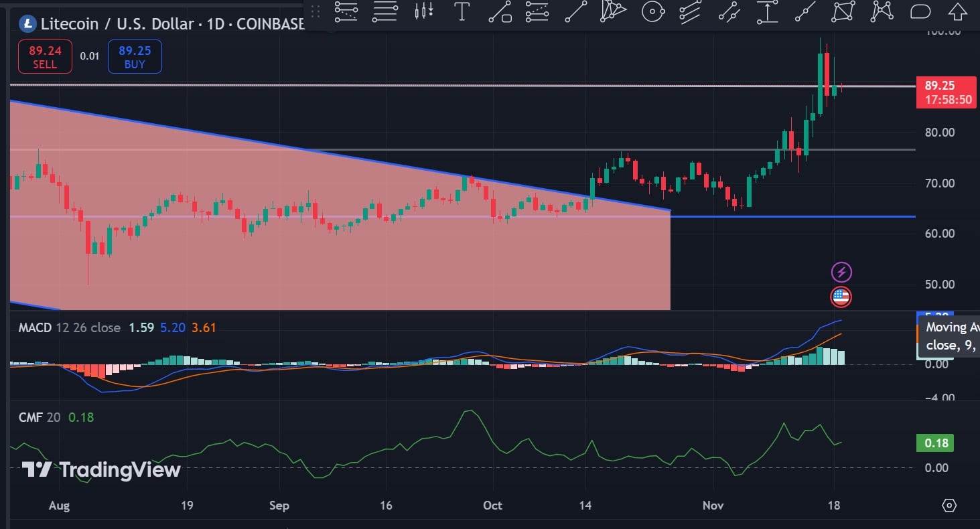
Task: Click the red SELL 89.24 button
Action: click(46, 57)
